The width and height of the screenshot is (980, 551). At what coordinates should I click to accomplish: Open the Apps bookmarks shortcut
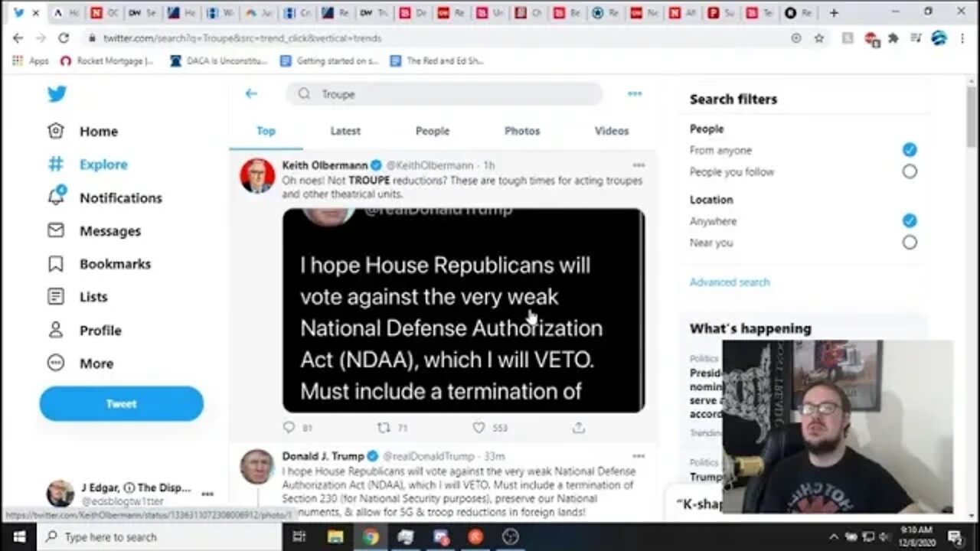31,60
